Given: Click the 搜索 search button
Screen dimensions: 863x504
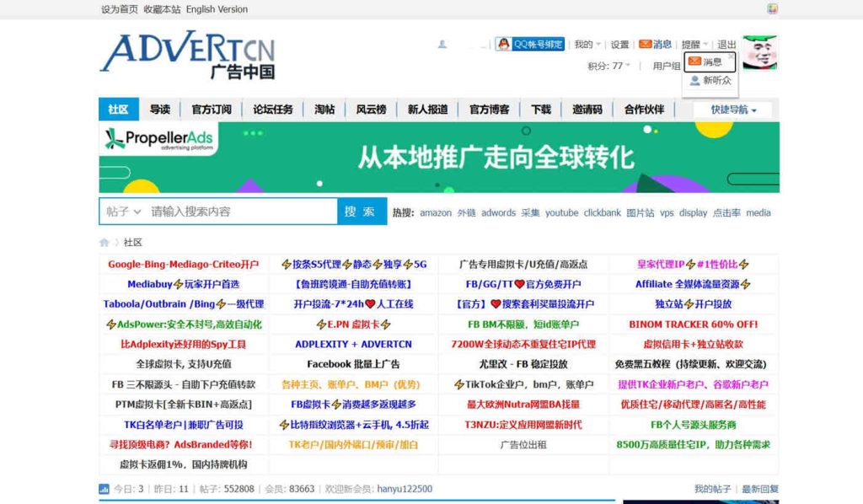Looking at the screenshot, I should point(361,211).
